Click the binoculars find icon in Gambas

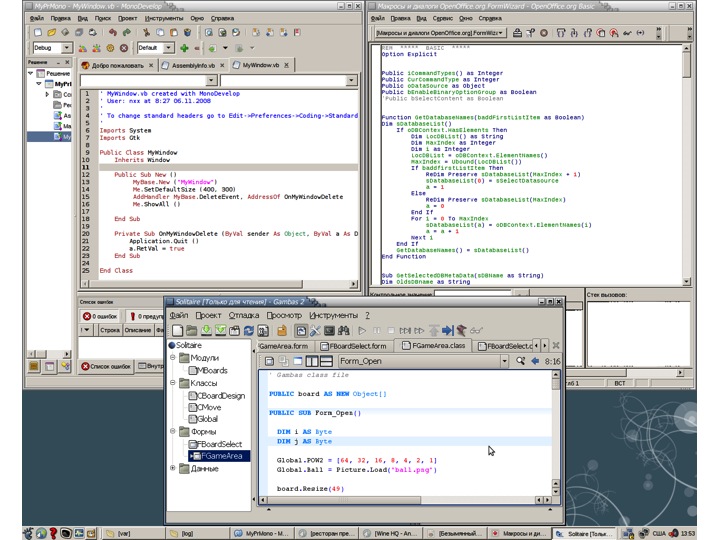click(343, 331)
